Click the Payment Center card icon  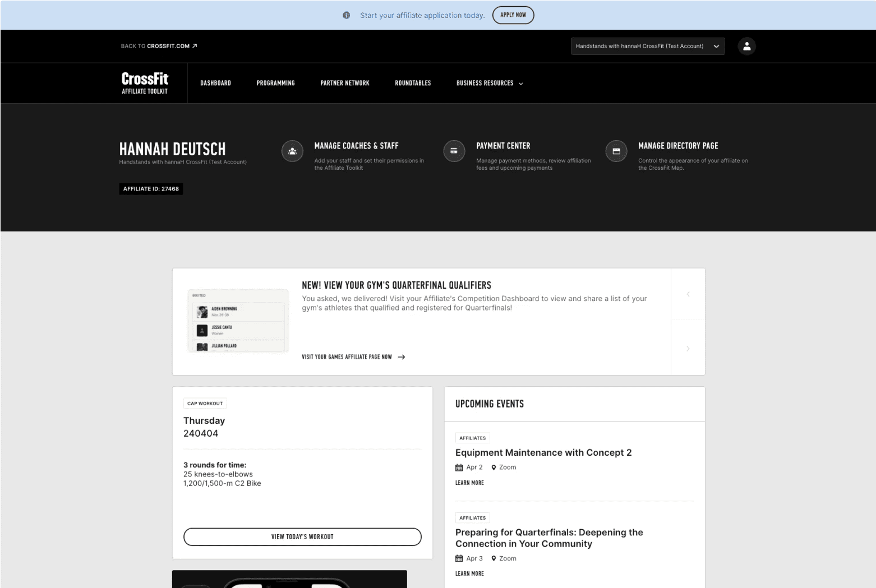click(454, 151)
